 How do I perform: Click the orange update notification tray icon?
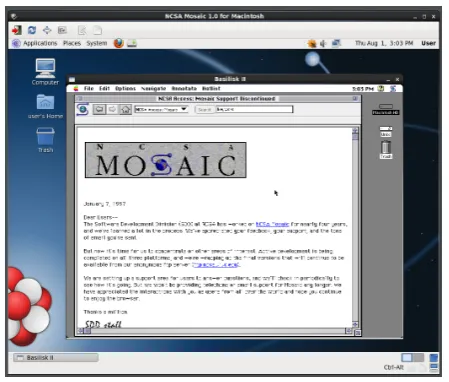tap(312, 43)
